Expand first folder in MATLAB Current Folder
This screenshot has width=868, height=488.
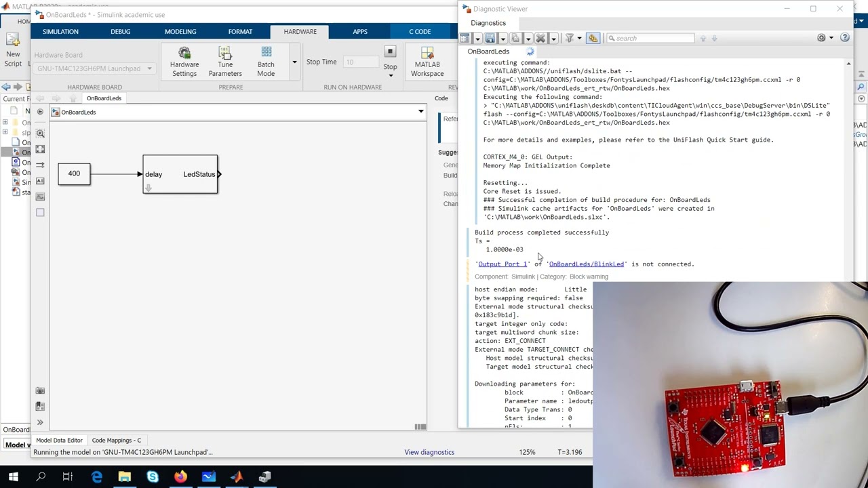pos(5,123)
